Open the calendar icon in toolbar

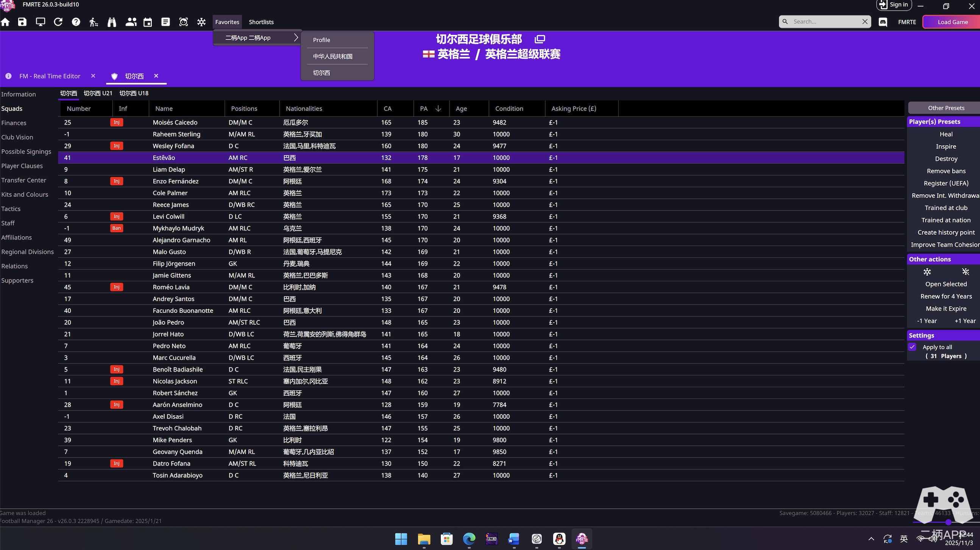(148, 22)
